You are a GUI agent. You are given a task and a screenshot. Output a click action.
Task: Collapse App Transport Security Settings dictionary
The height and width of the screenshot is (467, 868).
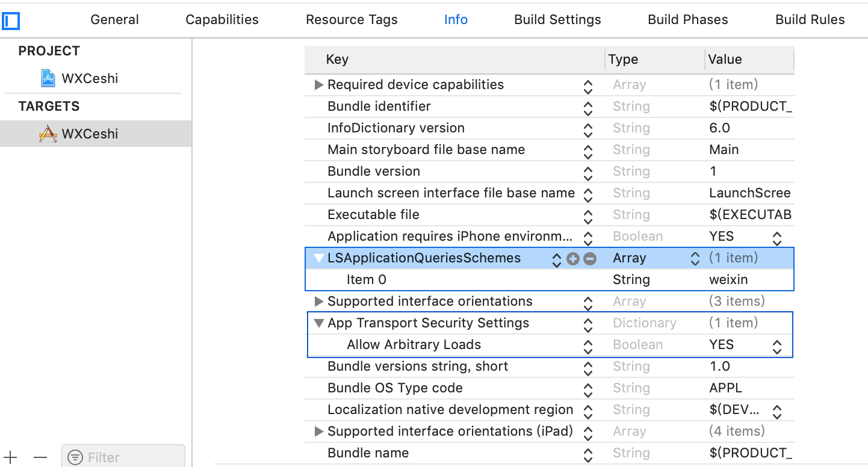(319, 323)
